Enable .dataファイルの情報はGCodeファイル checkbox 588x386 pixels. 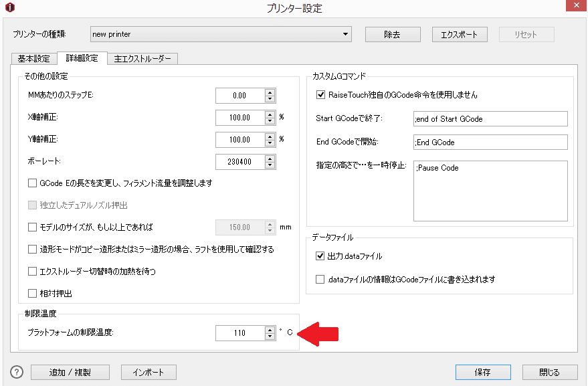point(320,280)
